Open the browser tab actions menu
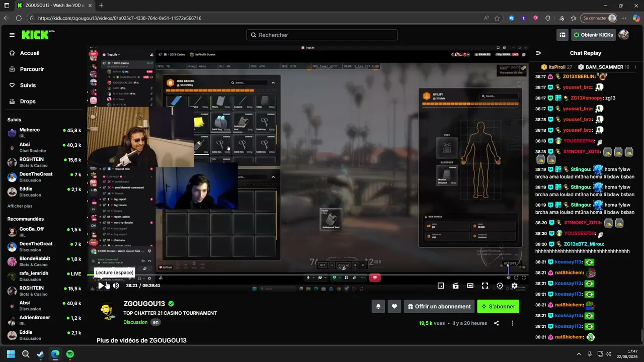644x362 pixels. [7, 6]
